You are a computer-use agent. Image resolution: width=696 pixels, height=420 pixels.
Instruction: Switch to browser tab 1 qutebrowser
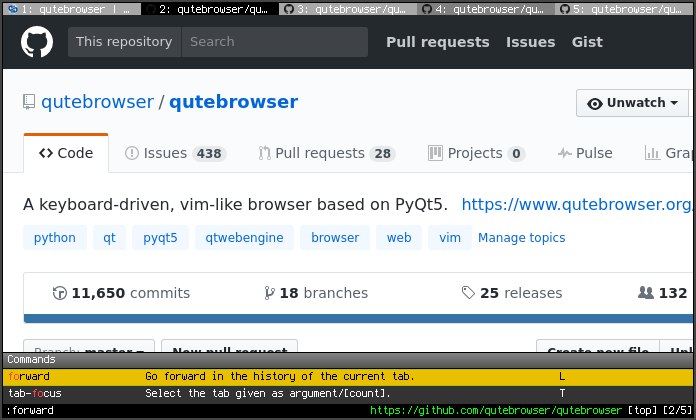(72, 9)
